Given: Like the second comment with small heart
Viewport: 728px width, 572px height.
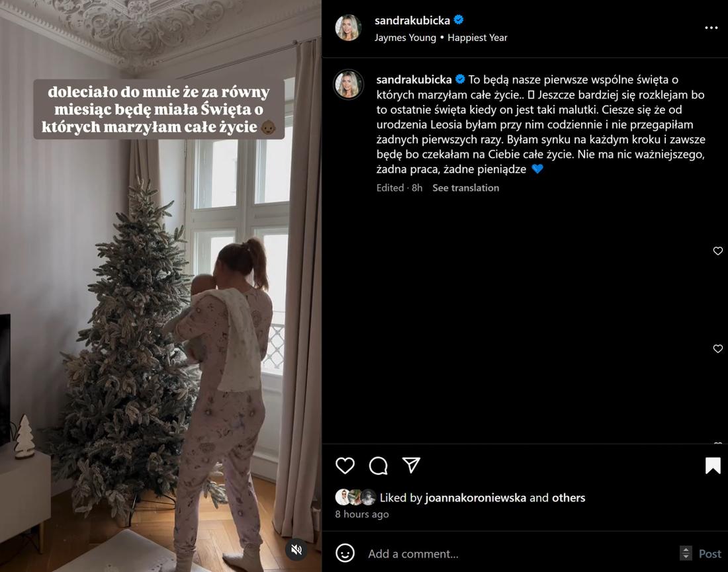Looking at the screenshot, I should 718,348.
